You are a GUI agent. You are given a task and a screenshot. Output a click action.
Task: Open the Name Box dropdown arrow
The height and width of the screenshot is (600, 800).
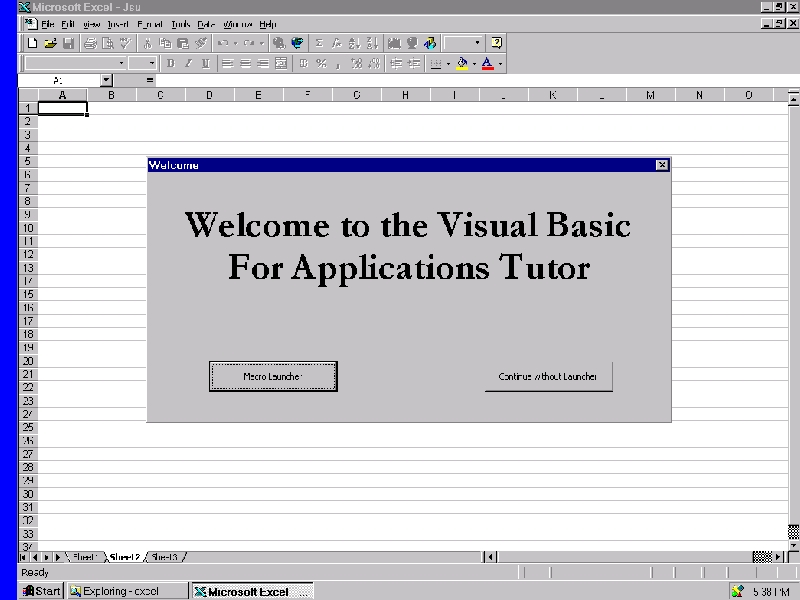coord(106,80)
